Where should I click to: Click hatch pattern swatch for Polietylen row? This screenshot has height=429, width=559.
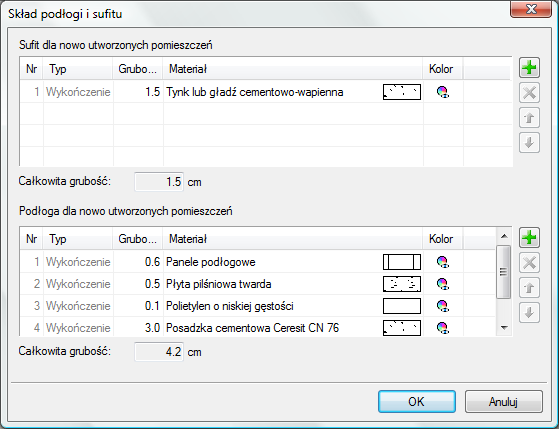pyautogui.click(x=402, y=306)
